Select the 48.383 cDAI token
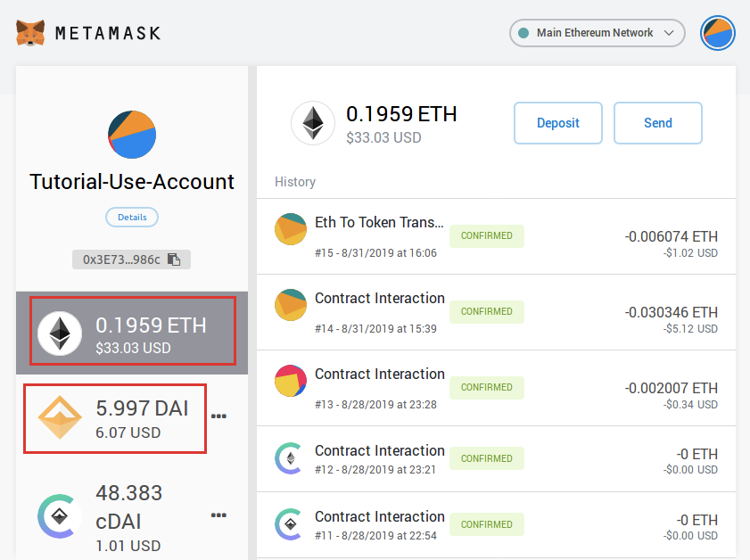Image resolution: width=750 pixels, height=560 pixels. [x=132, y=516]
